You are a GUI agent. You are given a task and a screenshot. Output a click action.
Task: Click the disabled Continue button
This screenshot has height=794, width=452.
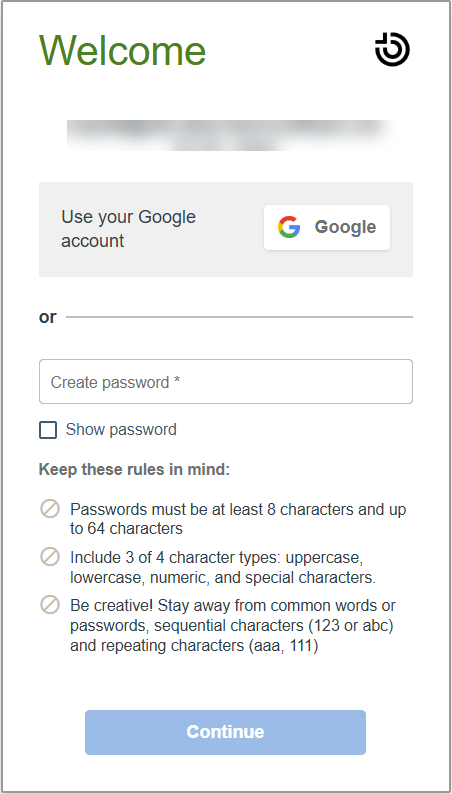pos(225,732)
